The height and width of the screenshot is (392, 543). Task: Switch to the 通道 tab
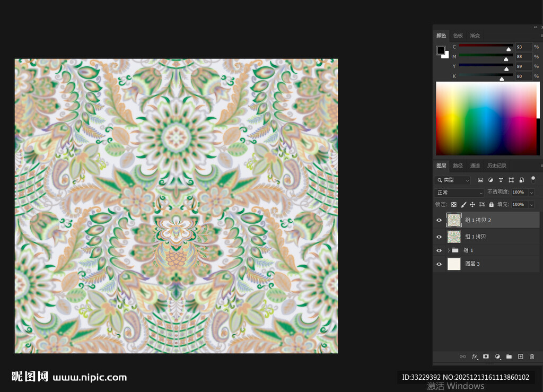point(475,165)
